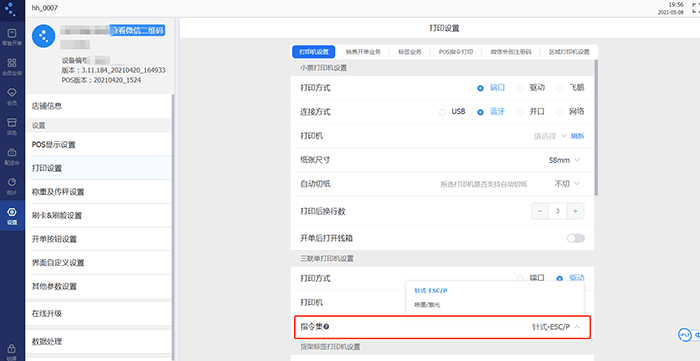Click the 三联单打印机设置 section header

327,258
